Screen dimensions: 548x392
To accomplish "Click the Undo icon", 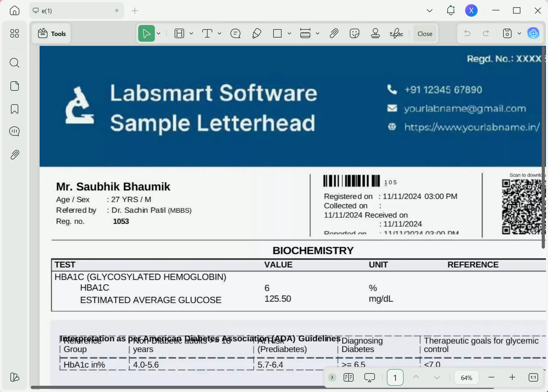I will tap(467, 33).
